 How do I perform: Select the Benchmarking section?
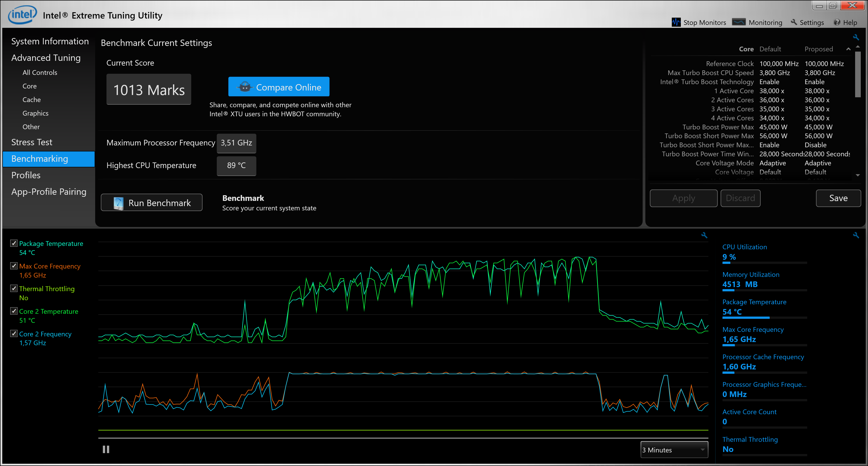(49, 159)
